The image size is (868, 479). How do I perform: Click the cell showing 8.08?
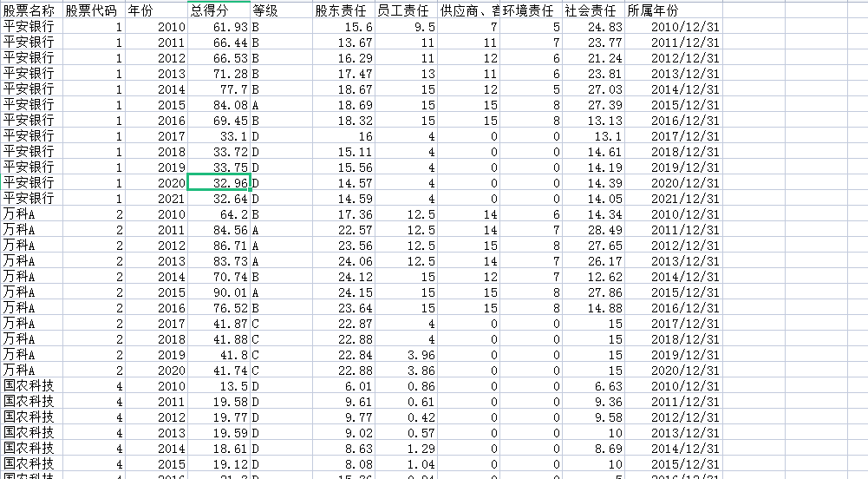(343, 464)
